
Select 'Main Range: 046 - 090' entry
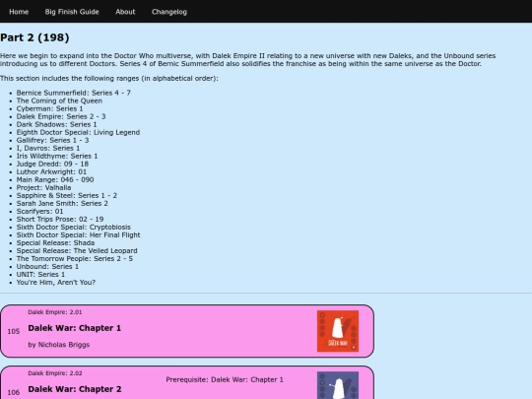pos(55,180)
